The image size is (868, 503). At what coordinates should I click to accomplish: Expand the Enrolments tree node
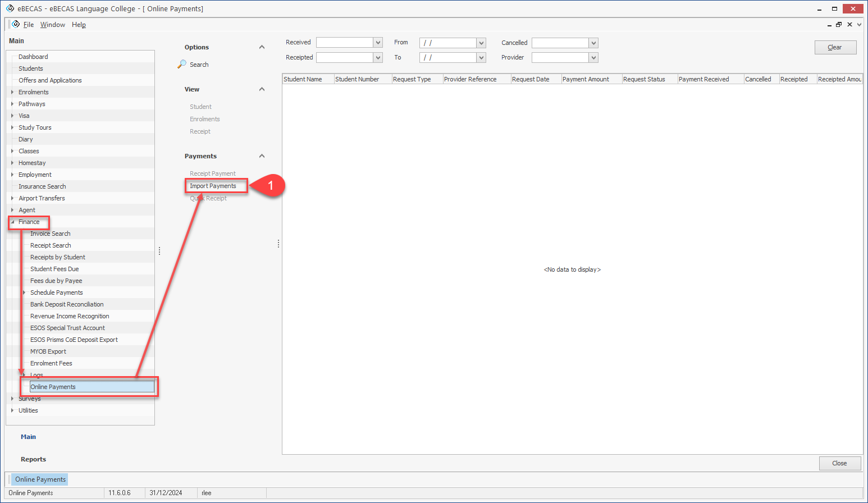click(12, 92)
